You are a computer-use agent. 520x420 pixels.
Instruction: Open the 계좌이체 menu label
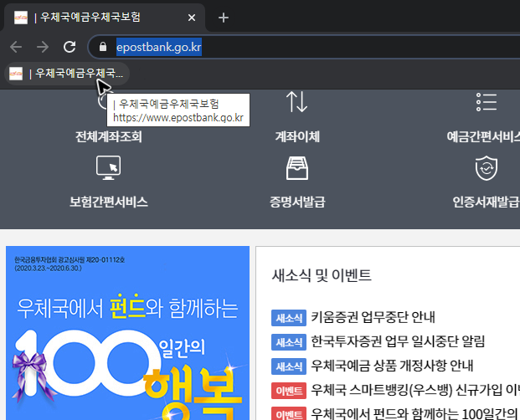(297, 136)
